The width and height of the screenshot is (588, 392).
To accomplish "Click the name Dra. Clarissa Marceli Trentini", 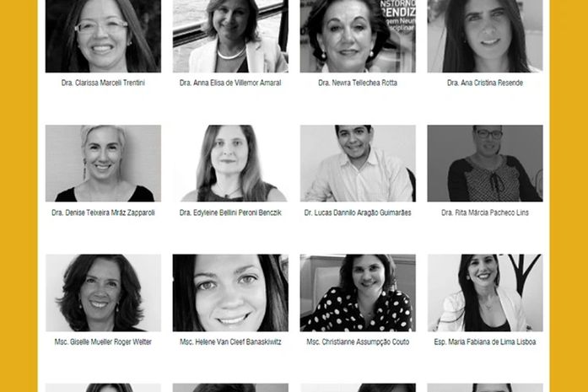I will [x=103, y=83].
